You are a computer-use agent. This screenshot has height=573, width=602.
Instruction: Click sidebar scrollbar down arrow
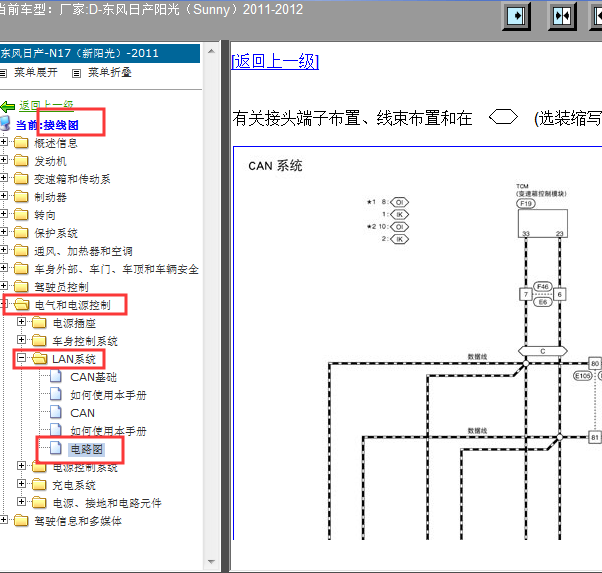point(211,561)
